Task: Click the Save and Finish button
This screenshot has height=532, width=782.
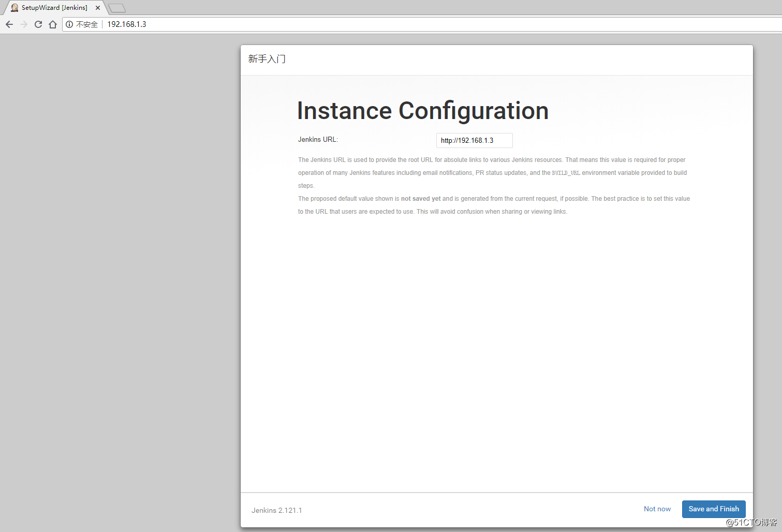Action: tap(714, 509)
